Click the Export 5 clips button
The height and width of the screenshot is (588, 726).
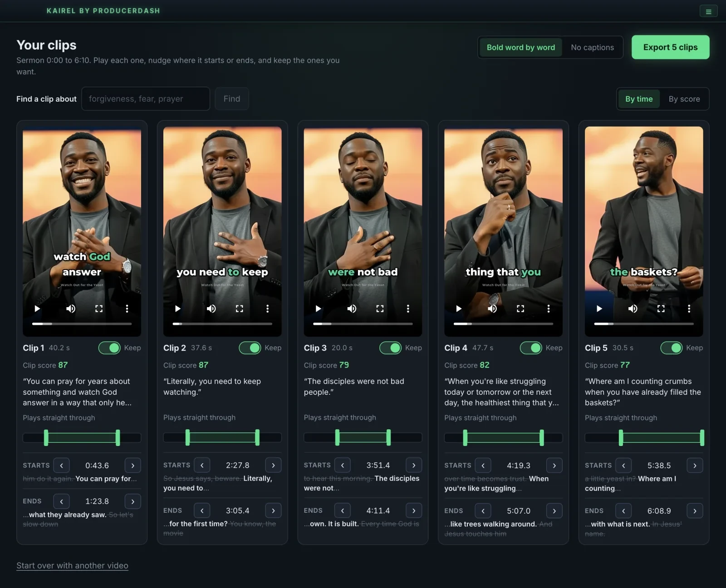[x=670, y=47]
